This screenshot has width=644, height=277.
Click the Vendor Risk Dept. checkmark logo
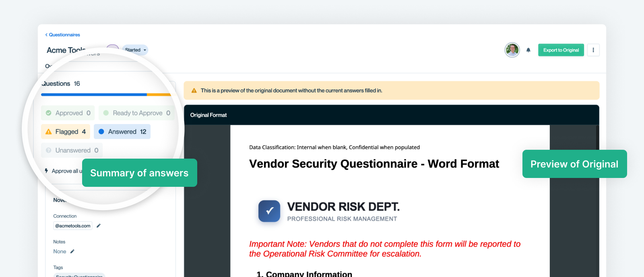pyautogui.click(x=269, y=211)
